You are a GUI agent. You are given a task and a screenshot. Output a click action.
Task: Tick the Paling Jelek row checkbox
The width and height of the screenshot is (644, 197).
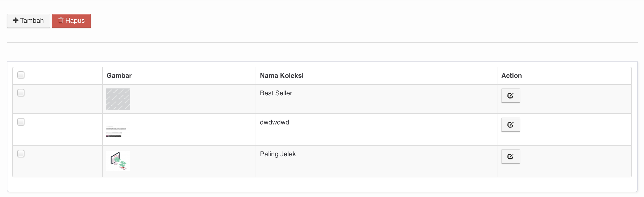click(x=21, y=154)
